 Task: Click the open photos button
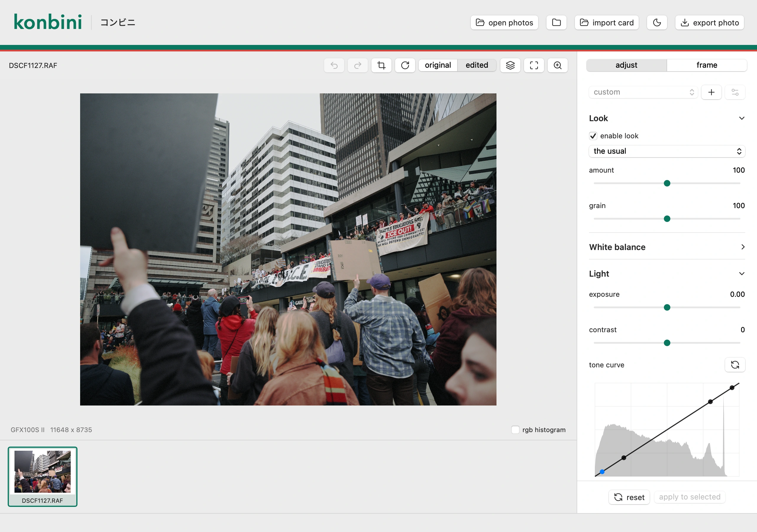pyautogui.click(x=504, y=22)
